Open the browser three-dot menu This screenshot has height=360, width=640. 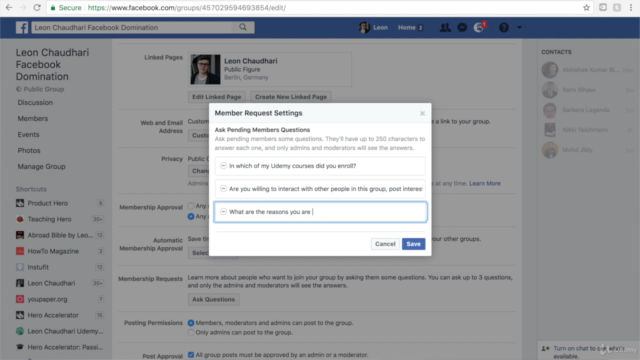click(631, 7)
